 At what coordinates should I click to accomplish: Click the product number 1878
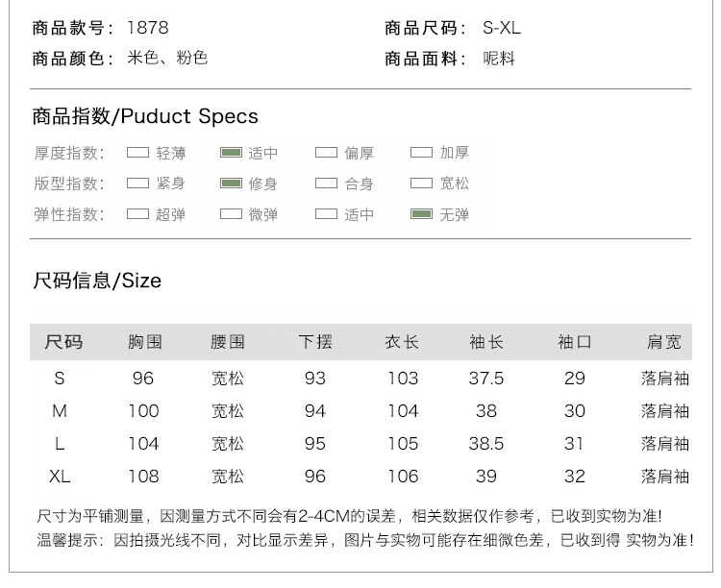coord(148,28)
